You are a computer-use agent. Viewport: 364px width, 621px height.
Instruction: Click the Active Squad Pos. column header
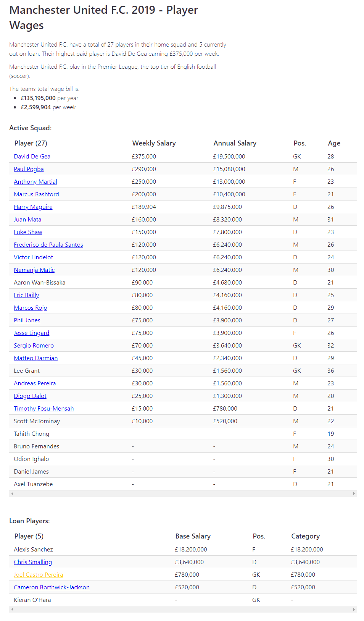click(x=300, y=143)
